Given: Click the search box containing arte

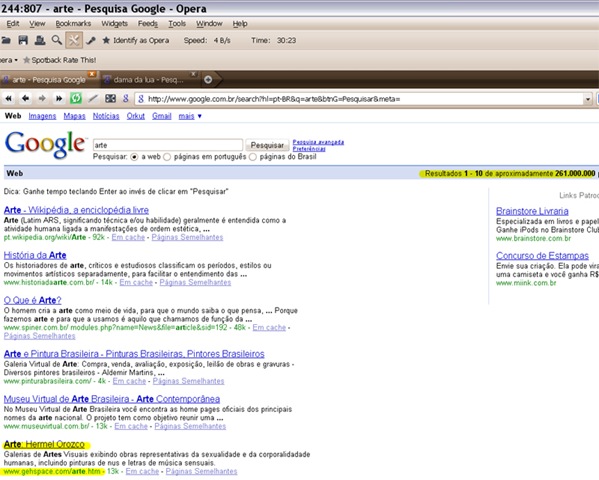Looking at the screenshot, I should point(168,145).
